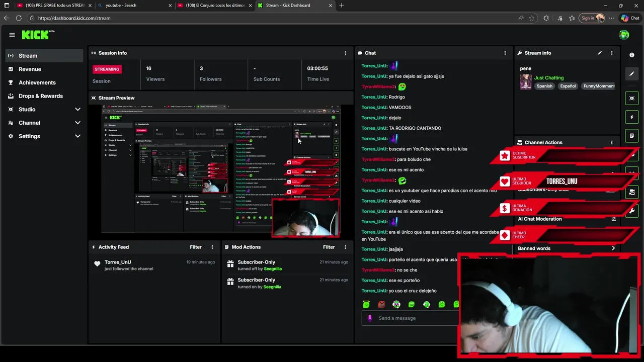Open the Mod Actions Filter dropdown
The height and width of the screenshot is (362, 644).
click(329, 247)
